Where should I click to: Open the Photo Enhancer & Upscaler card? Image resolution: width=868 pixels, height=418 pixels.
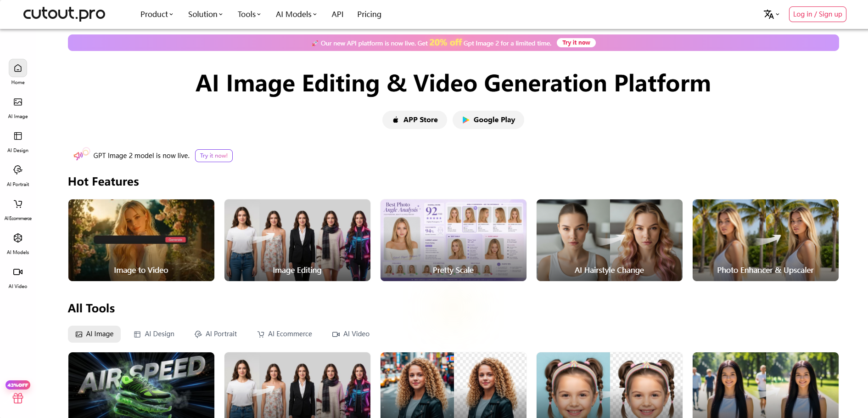click(x=766, y=240)
